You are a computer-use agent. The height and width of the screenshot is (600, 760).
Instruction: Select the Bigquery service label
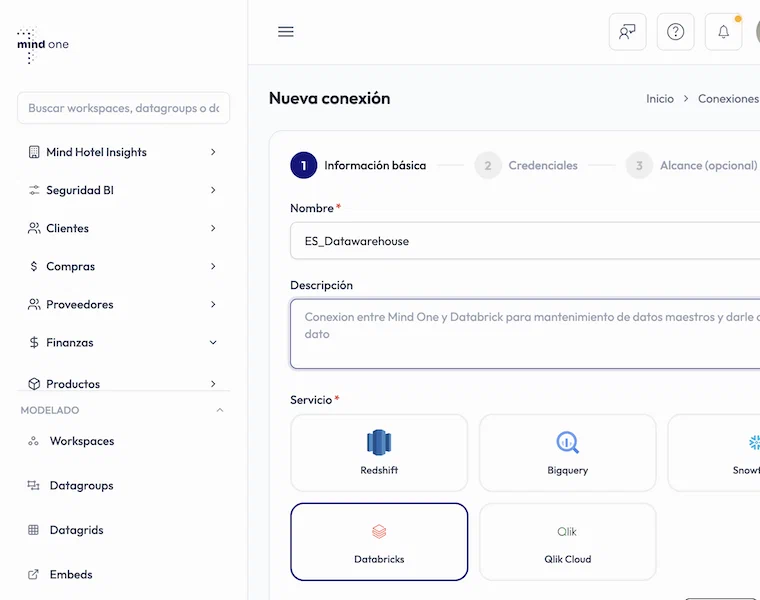point(567,470)
